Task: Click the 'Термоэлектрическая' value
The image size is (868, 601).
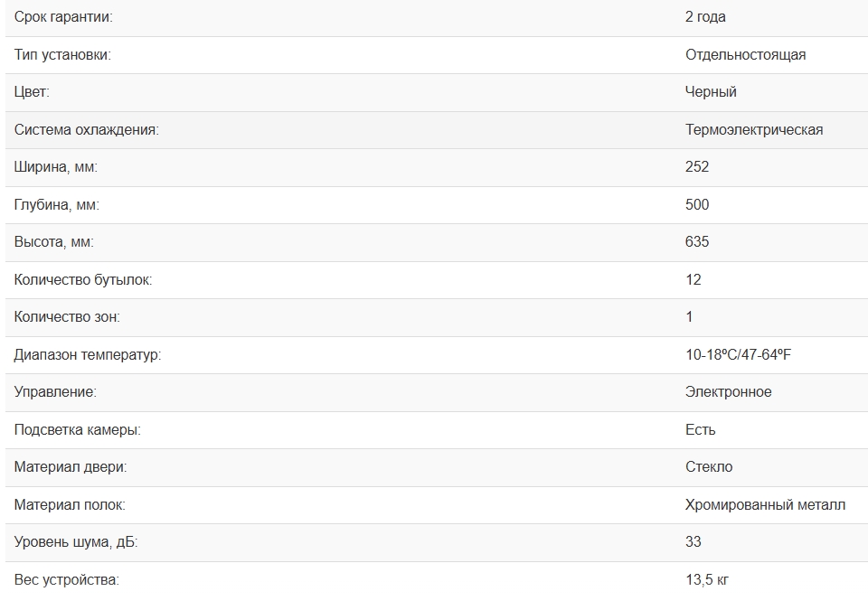Action: point(754,130)
